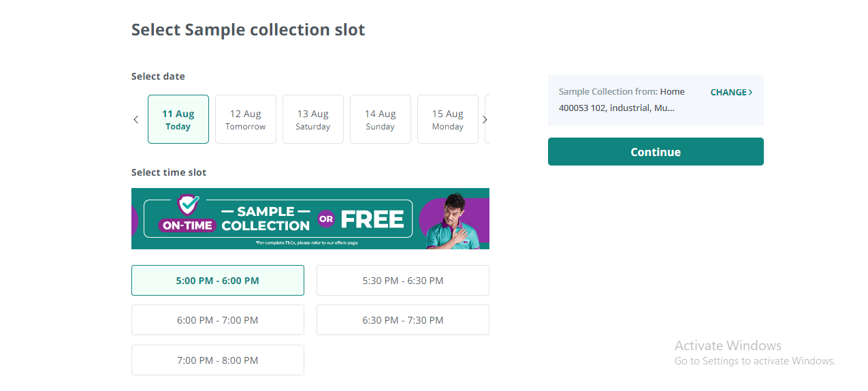Select the 14 Aug Sunday date
The width and height of the screenshot is (868, 391).
[x=381, y=119]
